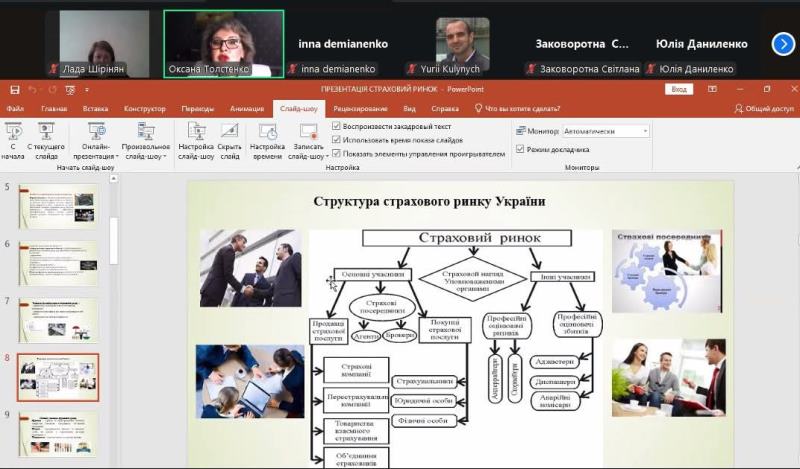The height and width of the screenshot is (469, 800).
Task: Click Record slide show icon
Action: (x=309, y=131)
